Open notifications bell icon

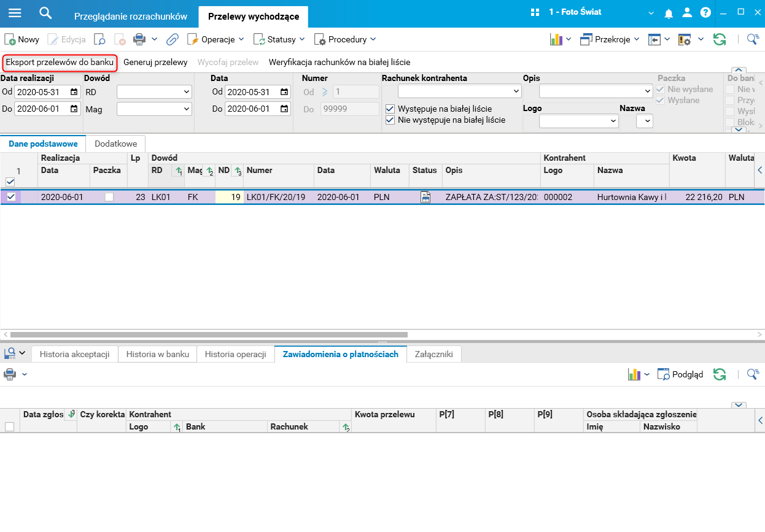click(669, 13)
